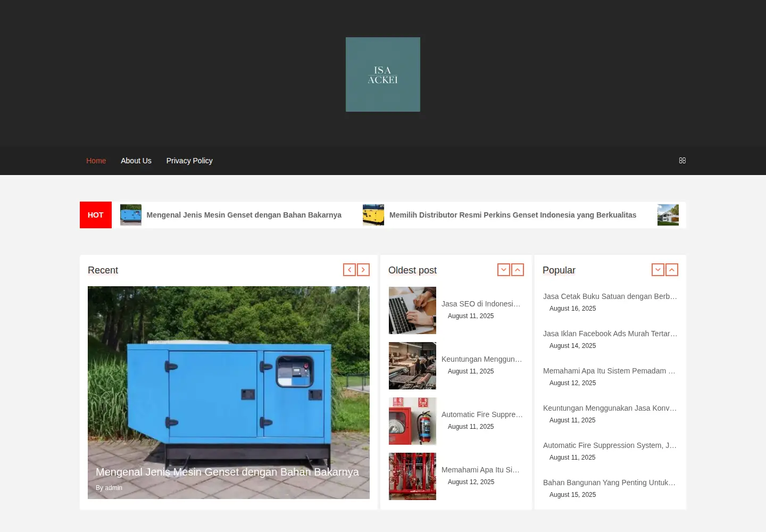Image resolution: width=766 pixels, height=532 pixels.
Task: Open featured post title Mengenal Jenis Mesin Genset
Action: [227, 472]
